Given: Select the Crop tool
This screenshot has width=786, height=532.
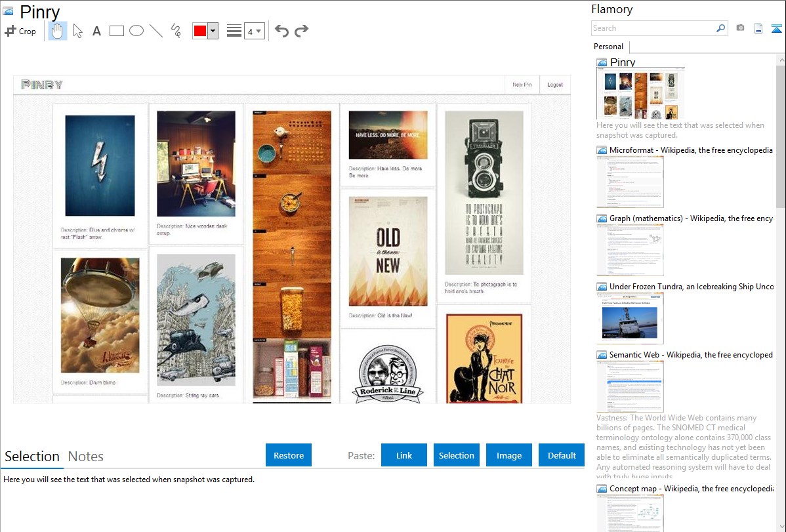Looking at the screenshot, I should (20, 31).
